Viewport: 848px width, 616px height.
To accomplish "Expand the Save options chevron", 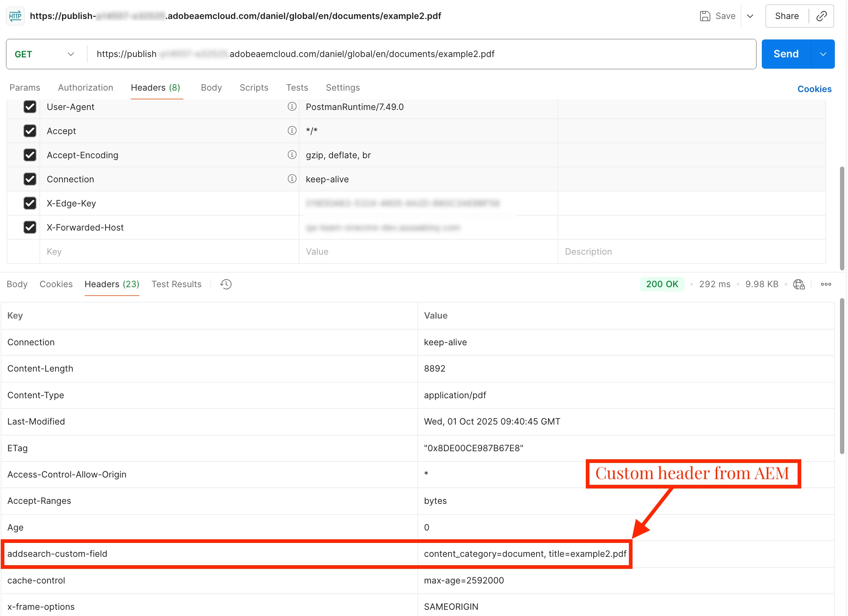I will (750, 16).
